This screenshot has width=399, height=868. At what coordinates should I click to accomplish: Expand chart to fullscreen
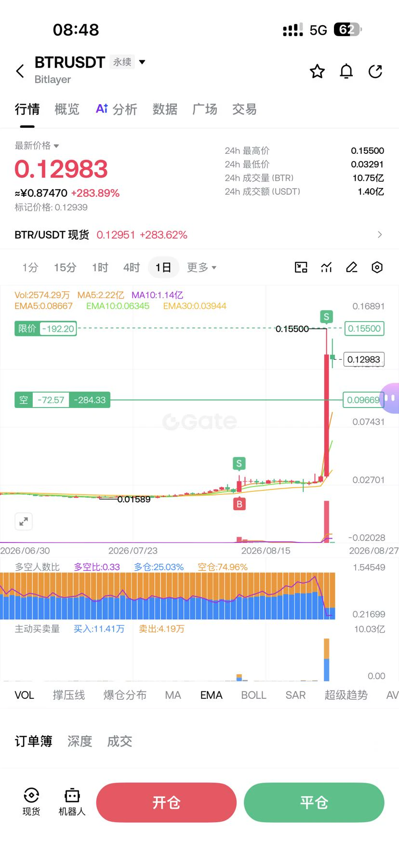coord(23,521)
